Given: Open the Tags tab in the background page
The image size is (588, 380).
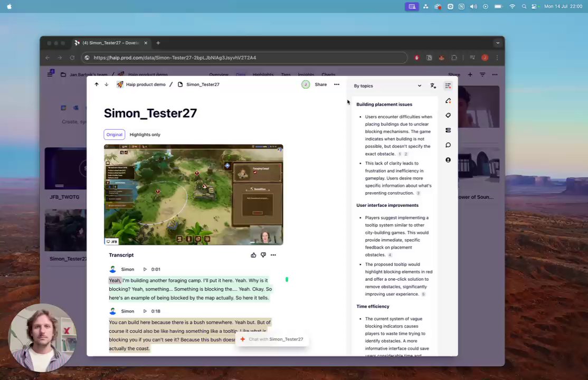Looking at the screenshot, I should click(x=286, y=74).
